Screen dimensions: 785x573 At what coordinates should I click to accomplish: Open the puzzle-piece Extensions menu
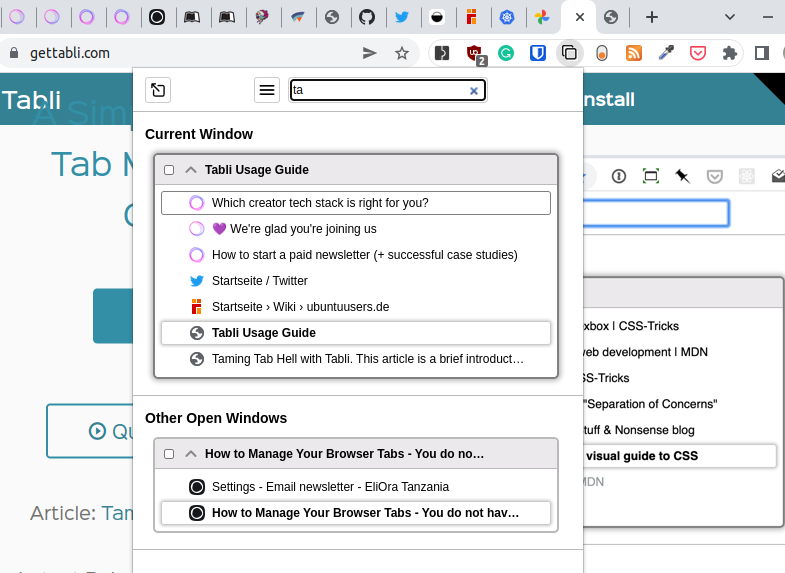[x=730, y=53]
